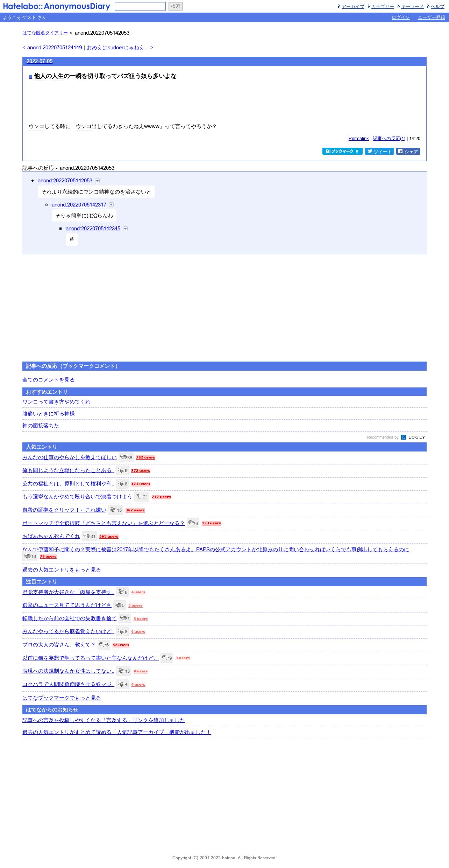Viewport: 449px width, 868px height.
Task: Open 人気記事アーカイブ機能 announcement link
Action: pyautogui.click(x=117, y=732)
